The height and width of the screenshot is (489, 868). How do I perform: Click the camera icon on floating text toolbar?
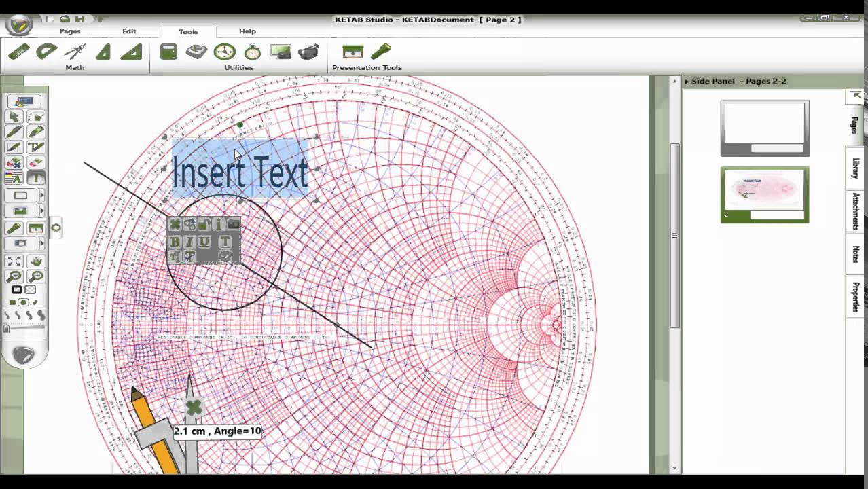coord(233,223)
